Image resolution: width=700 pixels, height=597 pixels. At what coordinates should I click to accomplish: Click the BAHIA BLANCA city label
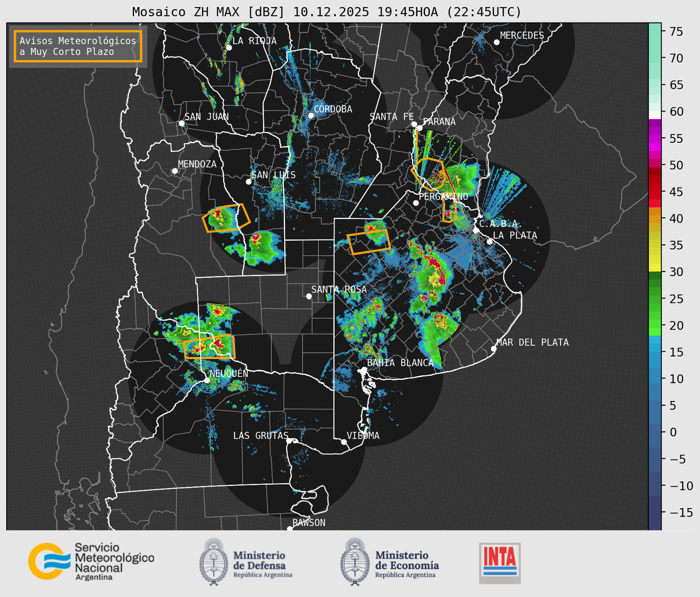tap(400, 363)
